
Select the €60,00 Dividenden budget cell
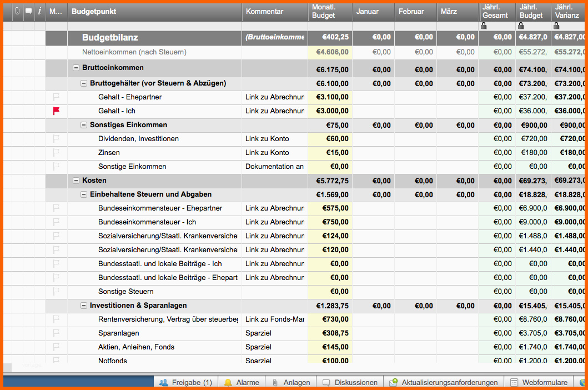tap(330, 139)
